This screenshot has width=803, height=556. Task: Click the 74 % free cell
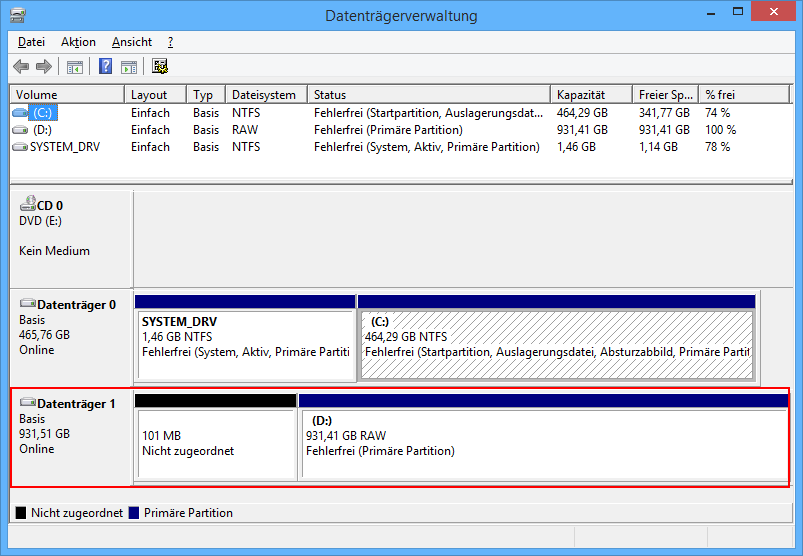pyautogui.click(x=717, y=113)
